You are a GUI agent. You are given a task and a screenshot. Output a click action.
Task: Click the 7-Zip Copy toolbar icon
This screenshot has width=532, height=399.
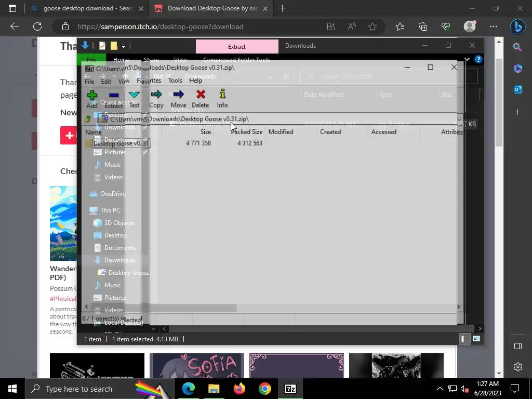click(156, 95)
